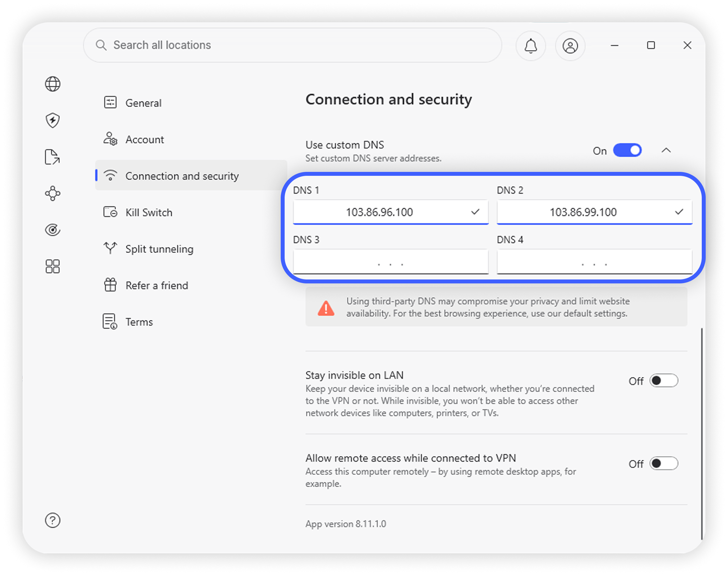This screenshot has width=728, height=576.
Task: Open notifications bell icon
Action: (530, 46)
